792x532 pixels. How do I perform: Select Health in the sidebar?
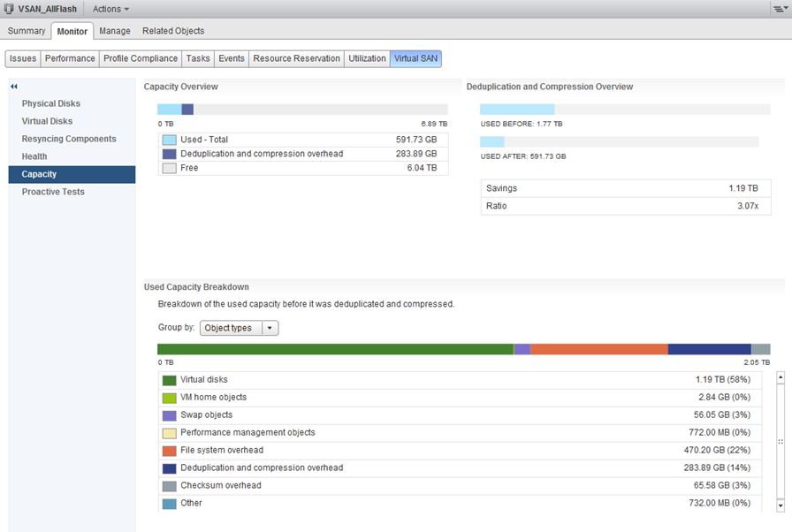[34, 156]
